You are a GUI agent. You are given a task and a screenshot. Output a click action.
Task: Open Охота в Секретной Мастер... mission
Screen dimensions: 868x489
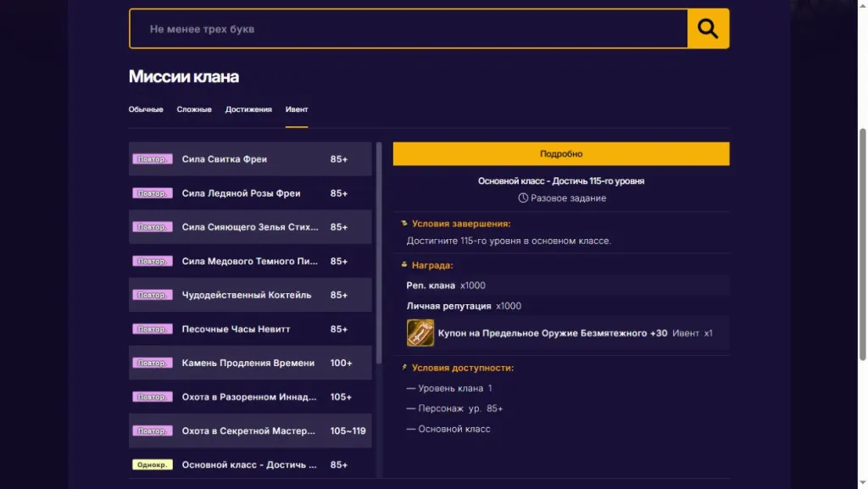[250, 431]
